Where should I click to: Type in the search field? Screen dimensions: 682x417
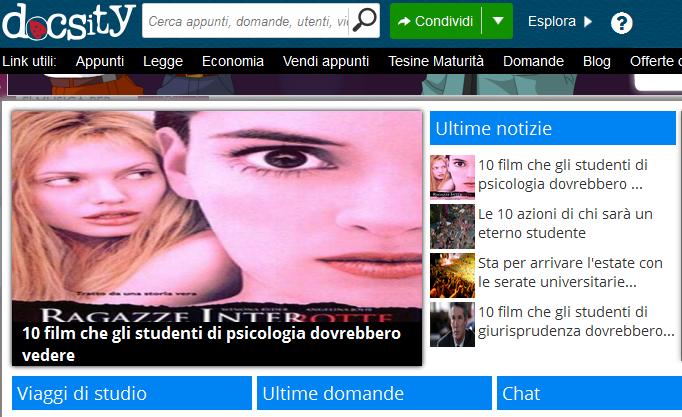tap(246, 21)
